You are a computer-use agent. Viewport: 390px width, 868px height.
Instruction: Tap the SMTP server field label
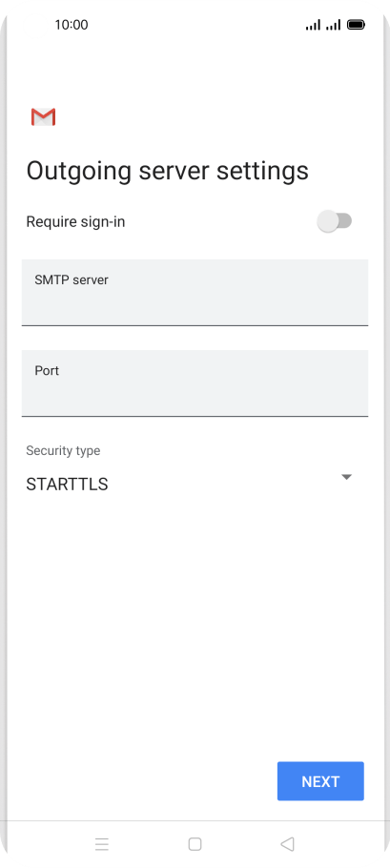72,280
